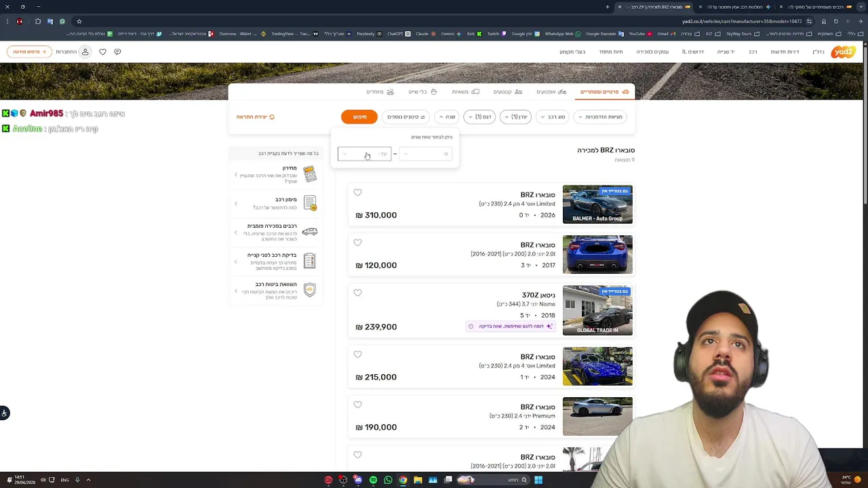Click the פרסום מודעה post ad button
Viewport: 868px width, 488px height.
(29, 52)
